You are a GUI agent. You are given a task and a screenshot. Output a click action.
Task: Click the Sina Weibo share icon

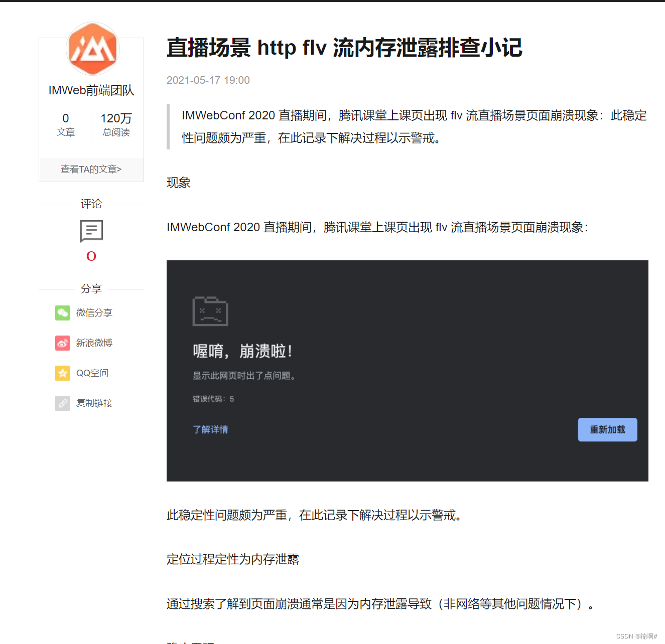[62, 343]
